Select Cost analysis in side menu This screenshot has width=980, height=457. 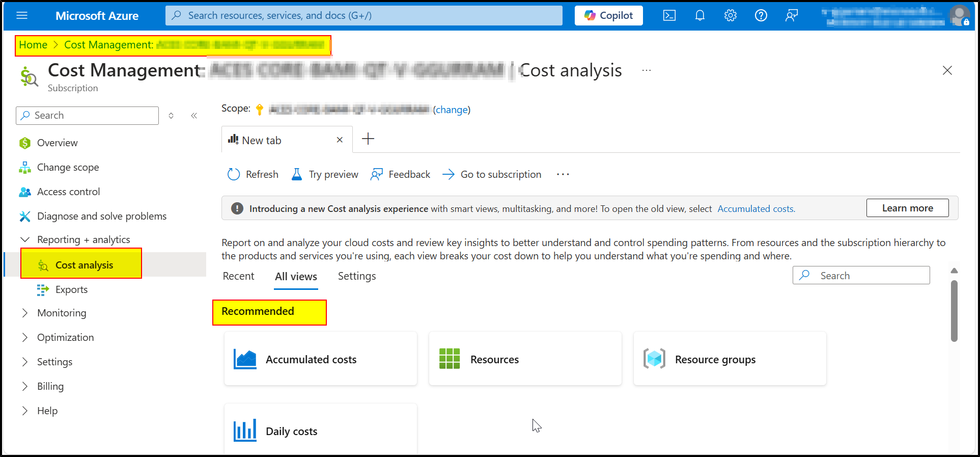pyautogui.click(x=84, y=265)
